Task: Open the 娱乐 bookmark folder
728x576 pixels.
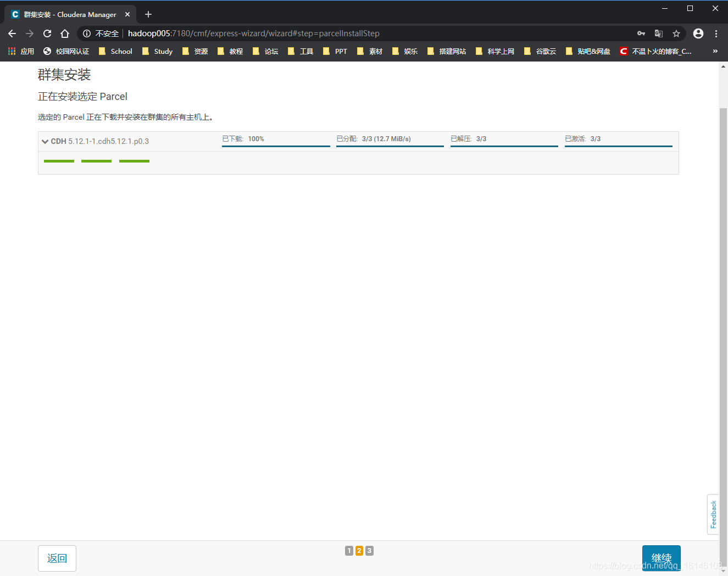Action: (405, 51)
